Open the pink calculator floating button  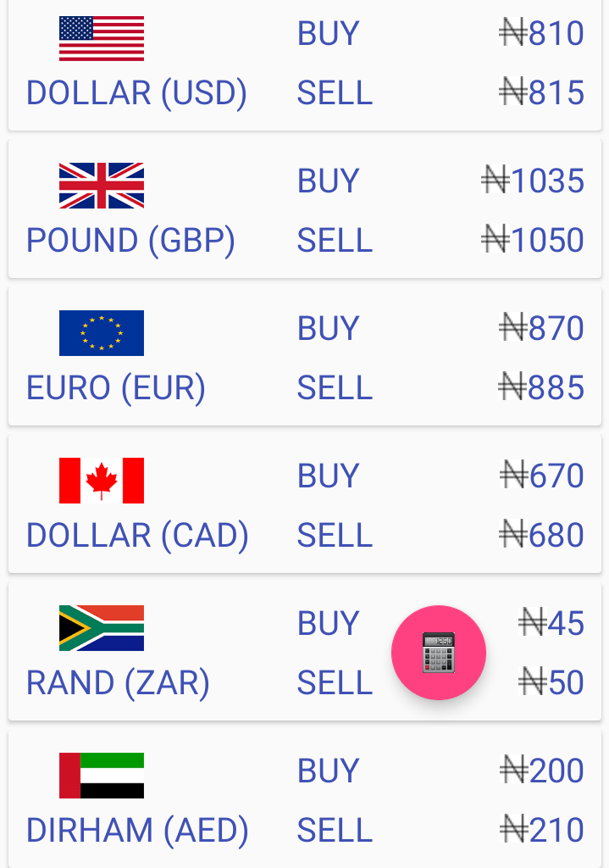[x=439, y=653]
